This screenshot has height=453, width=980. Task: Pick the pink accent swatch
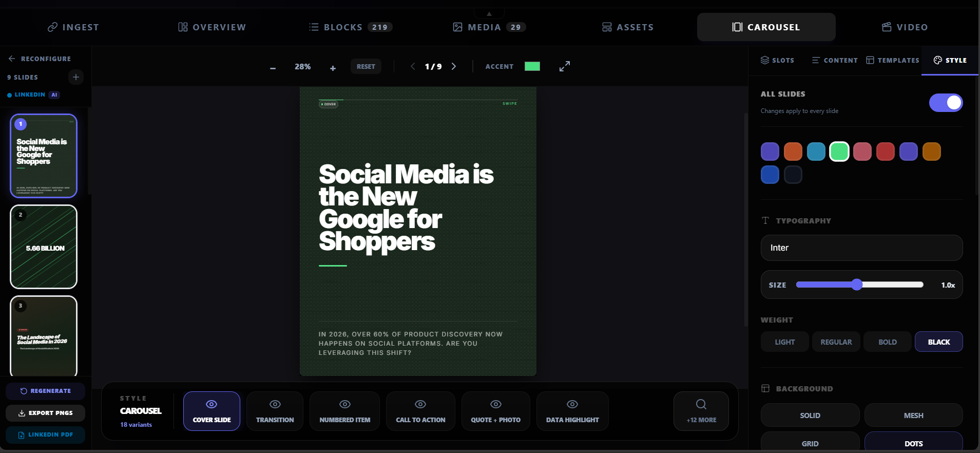[x=862, y=152]
